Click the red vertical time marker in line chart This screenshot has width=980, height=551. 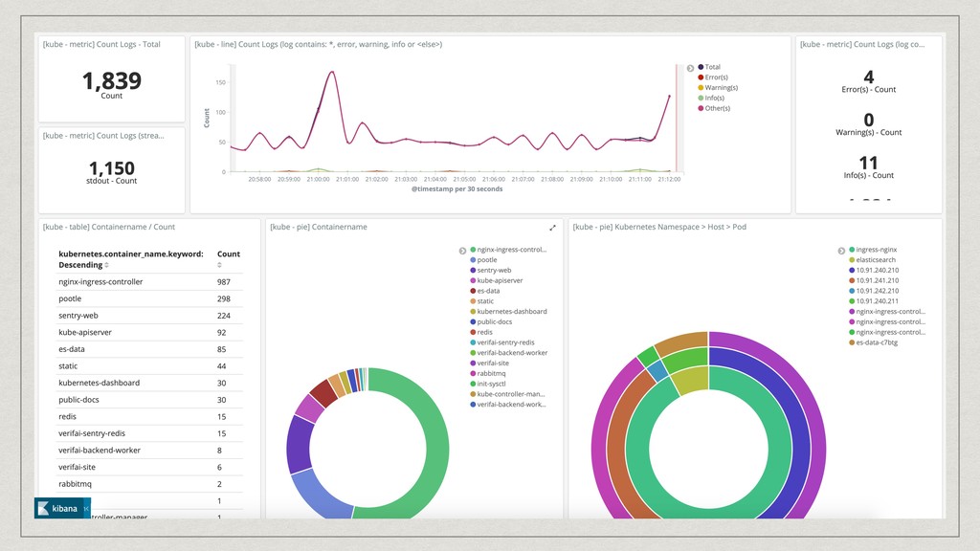tap(677, 118)
